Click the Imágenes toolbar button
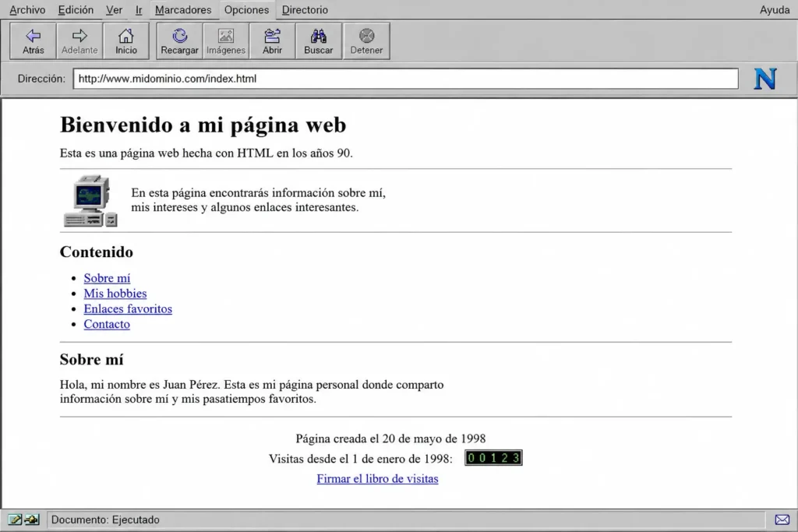This screenshot has height=532, width=798. 226,41
